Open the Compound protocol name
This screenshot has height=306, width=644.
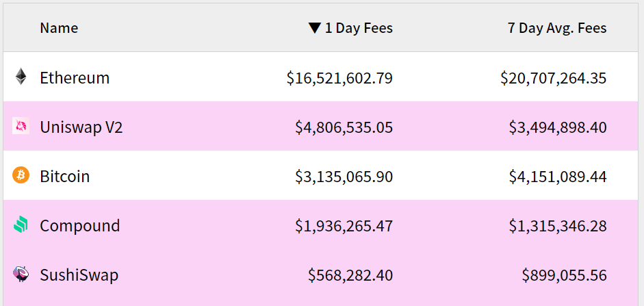[80, 226]
